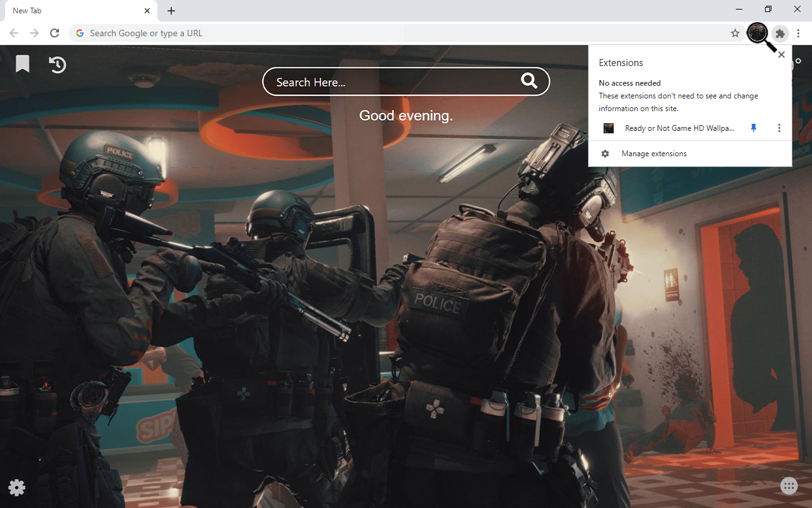
Task: Open the history clock icon
Action: tap(57, 64)
